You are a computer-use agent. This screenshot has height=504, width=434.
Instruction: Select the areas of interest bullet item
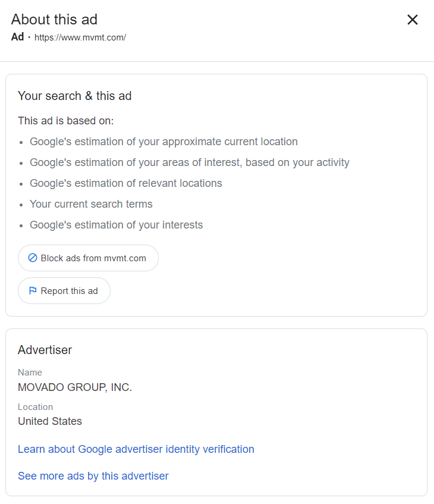(190, 162)
